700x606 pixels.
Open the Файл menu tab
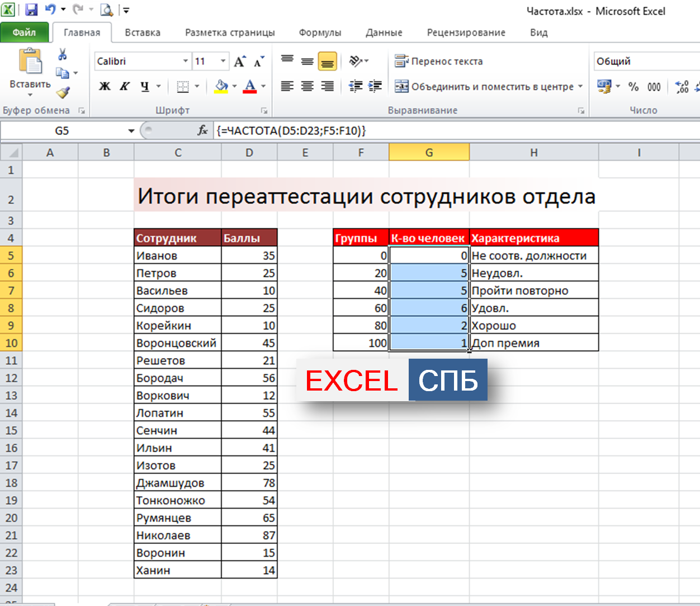coord(24,32)
